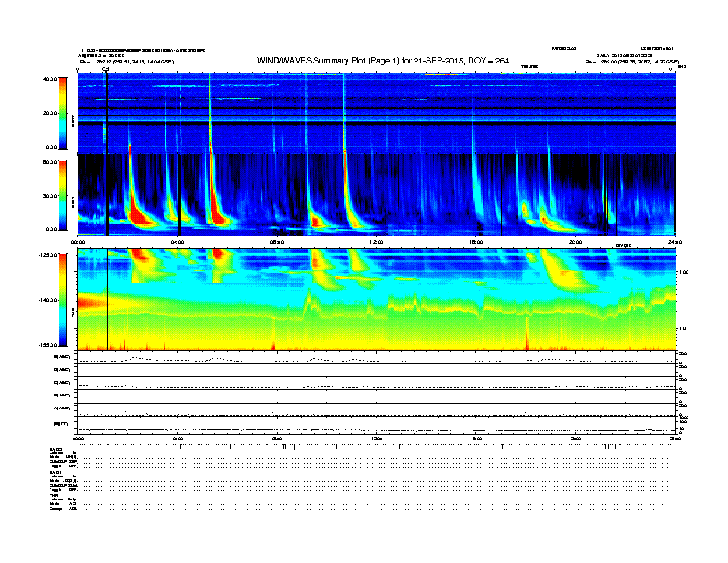Click the 12:00 label beneath RAD1 spectrogram
The height and width of the screenshot is (563, 728).
pyautogui.click(x=376, y=242)
